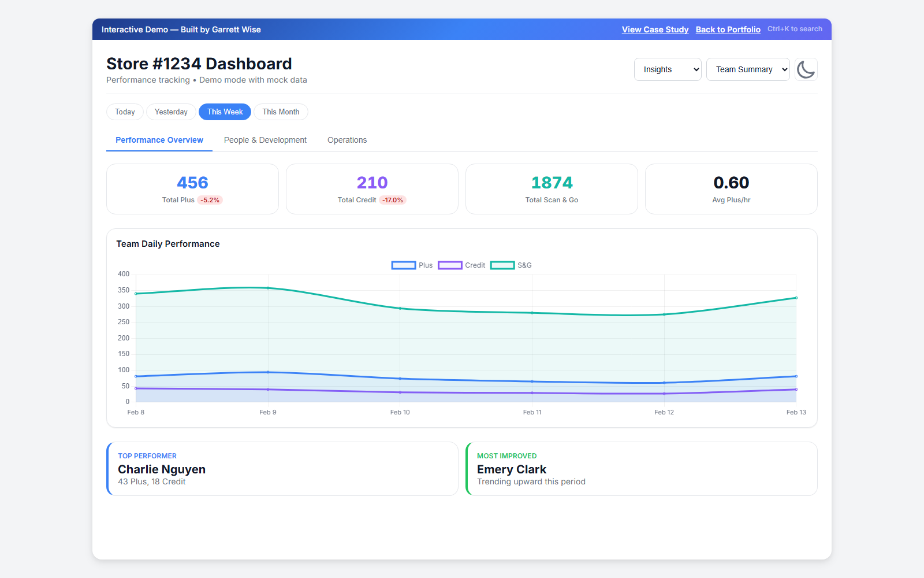Navigate Back to Portfolio
924x578 pixels.
[728, 29]
